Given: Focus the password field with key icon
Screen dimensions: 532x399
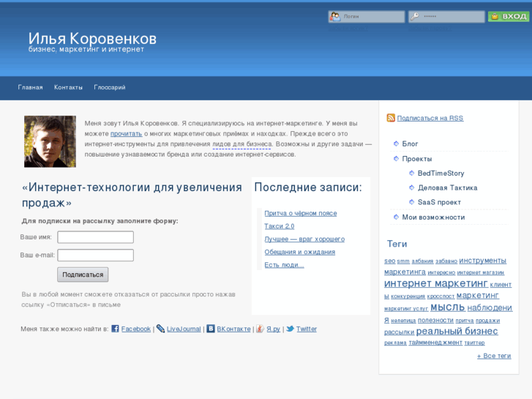Looking at the screenshot, I should [x=446, y=16].
